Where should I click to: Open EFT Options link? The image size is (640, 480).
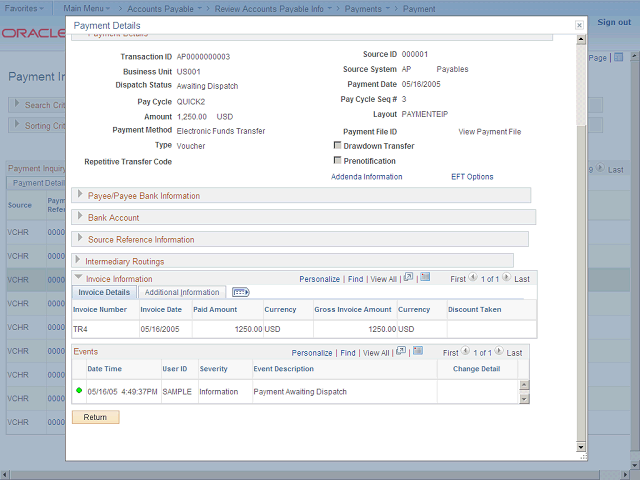coord(472,177)
